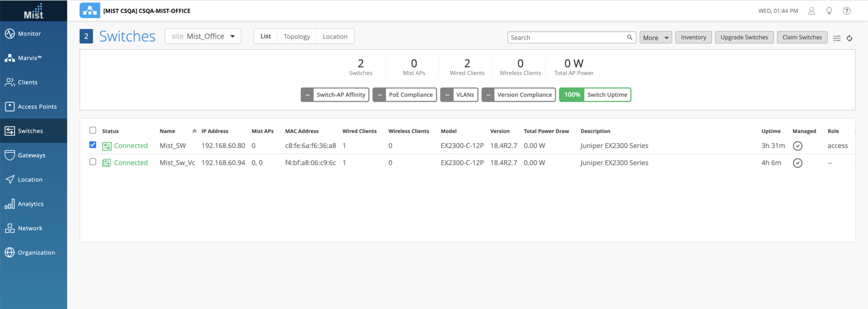Open Marvis in the sidebar
The height and width of the screenshot is (309, 868).
30,58
